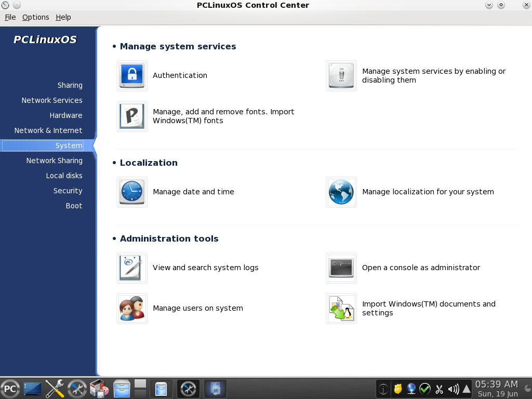This screenshot has width=532, height=399.
Task: Click the network globe tray icon
Action: click(411, 389)
